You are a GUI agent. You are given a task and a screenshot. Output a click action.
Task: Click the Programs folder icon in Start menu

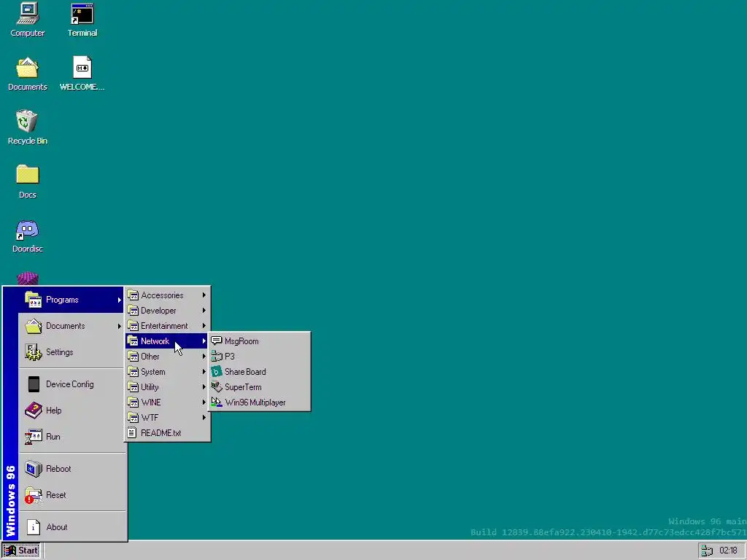click(34, 300)
